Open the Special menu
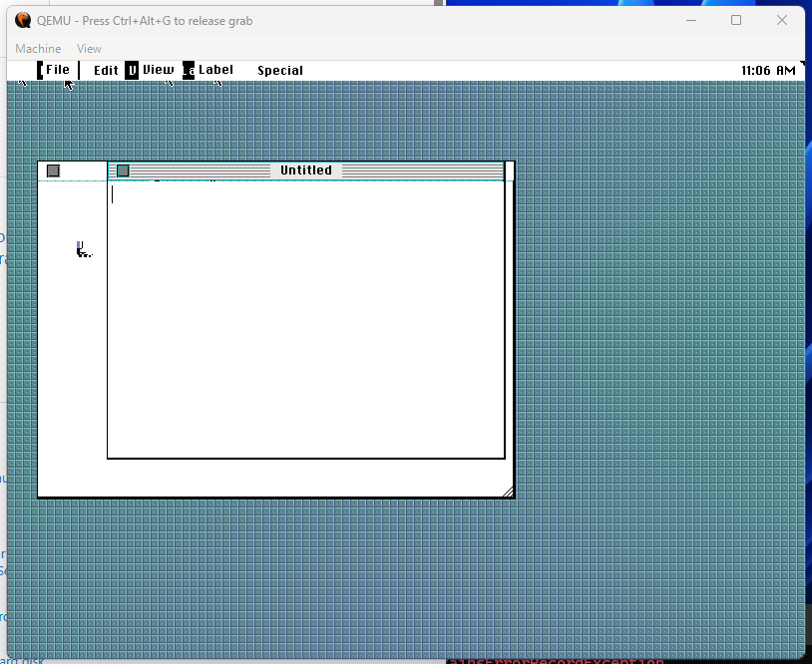This screenshot has height=664, width=812. [x=280, y=70]
